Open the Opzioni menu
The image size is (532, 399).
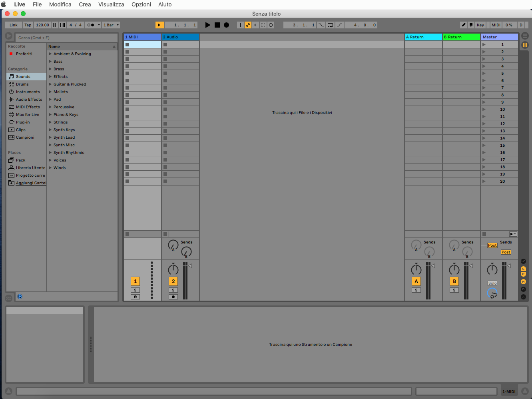coord(141,4)
